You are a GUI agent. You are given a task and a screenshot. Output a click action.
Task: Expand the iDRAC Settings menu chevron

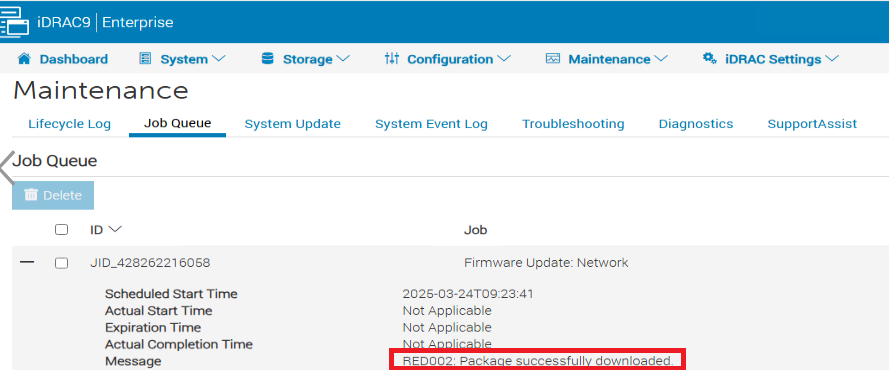pyautogui.click(x=832, y=59)
